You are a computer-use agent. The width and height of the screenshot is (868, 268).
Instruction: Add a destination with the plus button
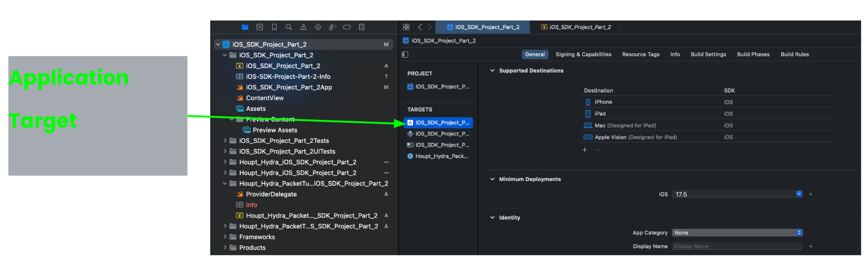coord(585,150)
